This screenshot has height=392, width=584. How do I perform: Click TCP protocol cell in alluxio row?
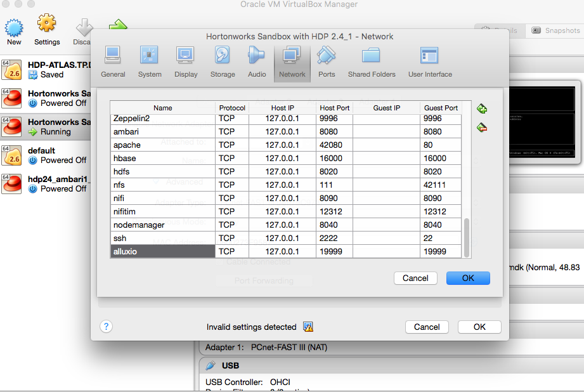tap(232, 252)
